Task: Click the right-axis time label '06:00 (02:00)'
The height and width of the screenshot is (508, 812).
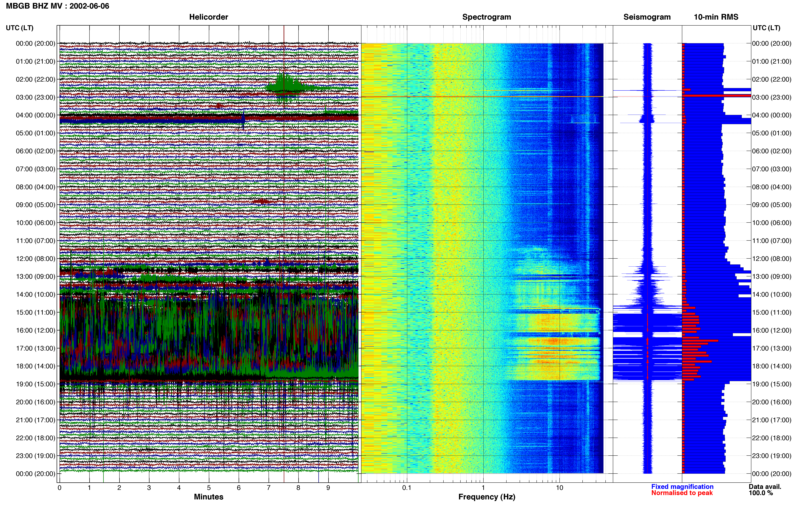Action: [772, 151]
